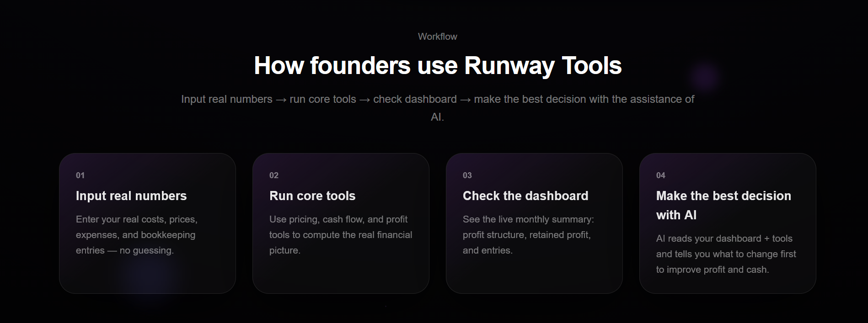The image size is (868, 323).
Task: Click the "Input real numbers" card title
Action: coord(131,196)
